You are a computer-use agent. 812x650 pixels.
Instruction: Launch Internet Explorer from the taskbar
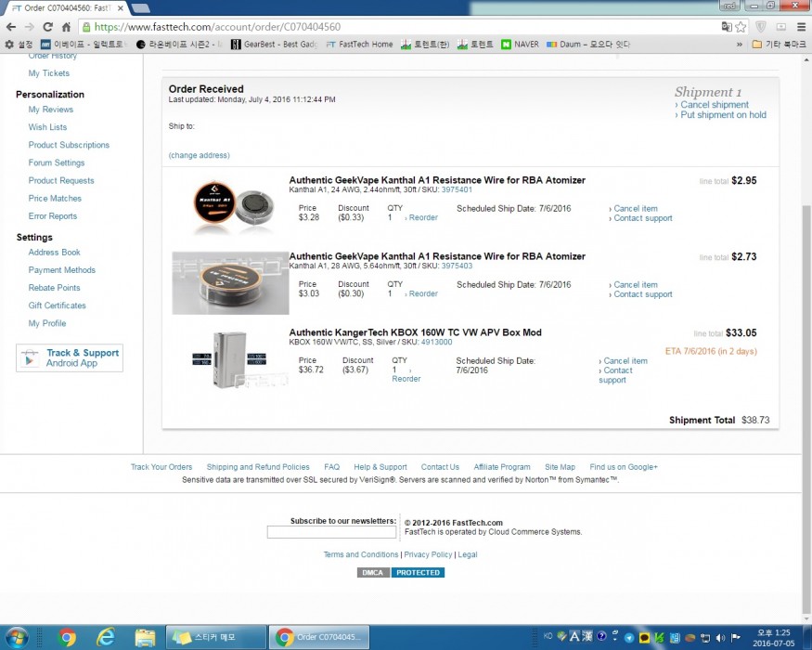point(106,637)
